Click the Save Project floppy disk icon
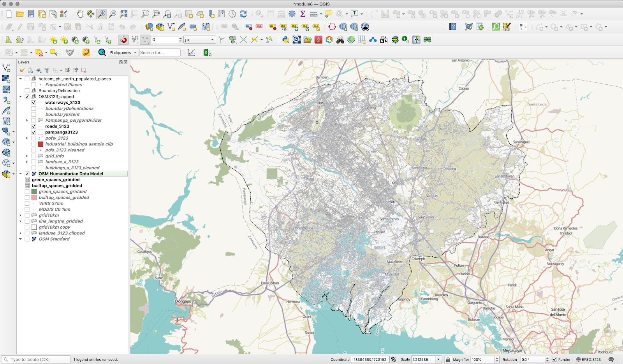This screenshot has width=623, height=364. coord(31,14)
